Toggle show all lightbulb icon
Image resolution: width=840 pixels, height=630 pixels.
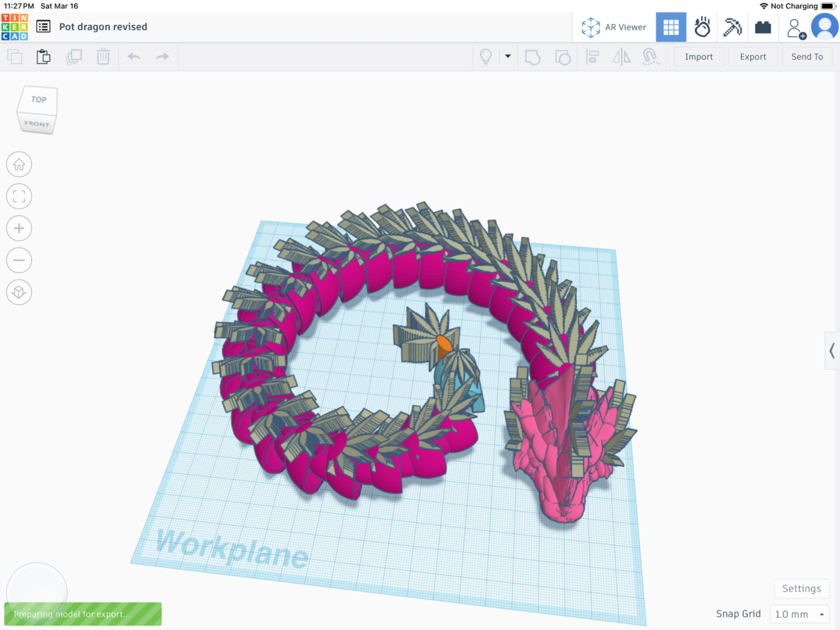pos(486,56)
